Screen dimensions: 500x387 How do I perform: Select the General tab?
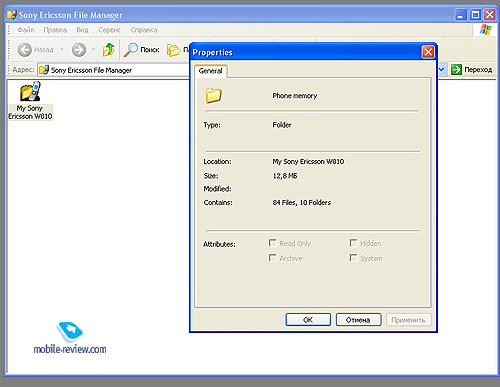pyautogui.click(x=210, y=71)
